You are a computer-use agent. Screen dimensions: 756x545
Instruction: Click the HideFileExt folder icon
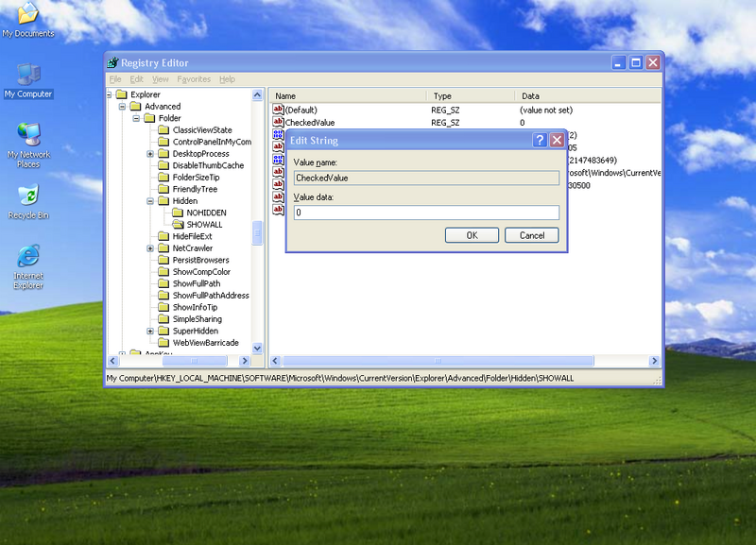coord(163,236)
